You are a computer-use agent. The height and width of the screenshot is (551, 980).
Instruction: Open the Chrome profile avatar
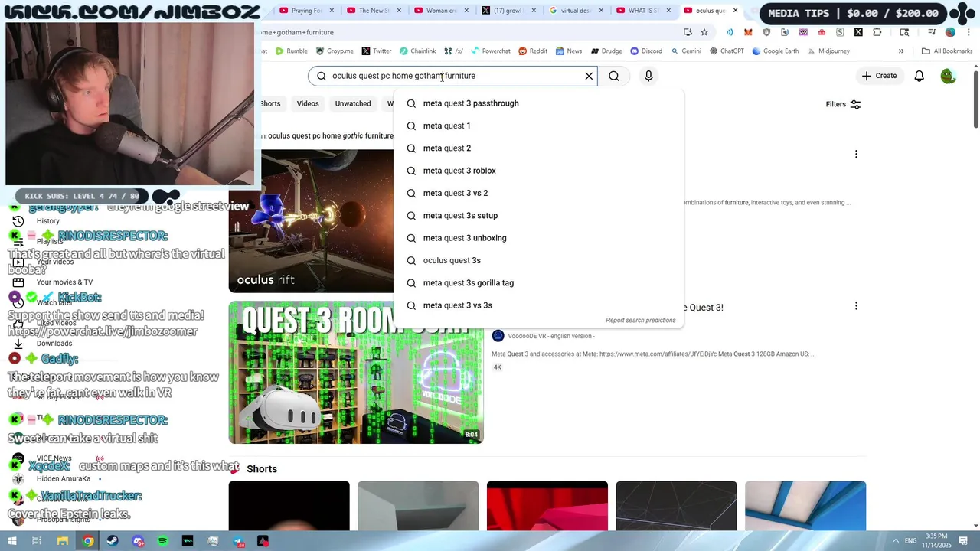coord(950,32)
